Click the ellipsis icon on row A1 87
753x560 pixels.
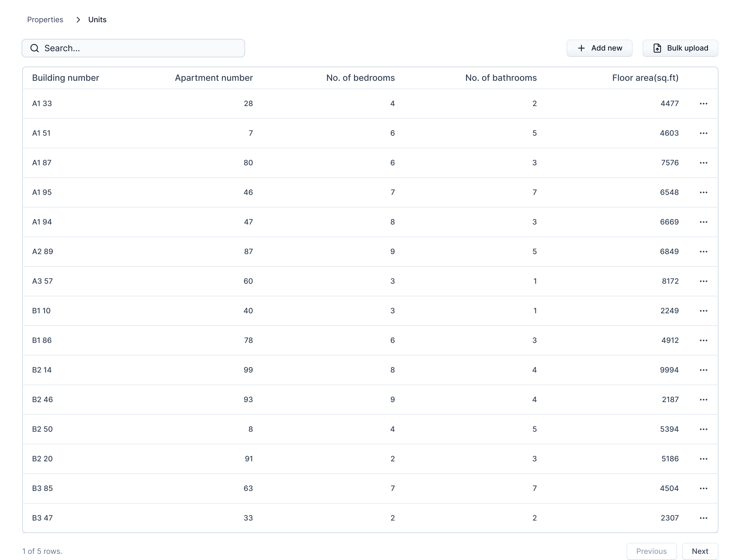pyautogui.click(x=703, y=163)
